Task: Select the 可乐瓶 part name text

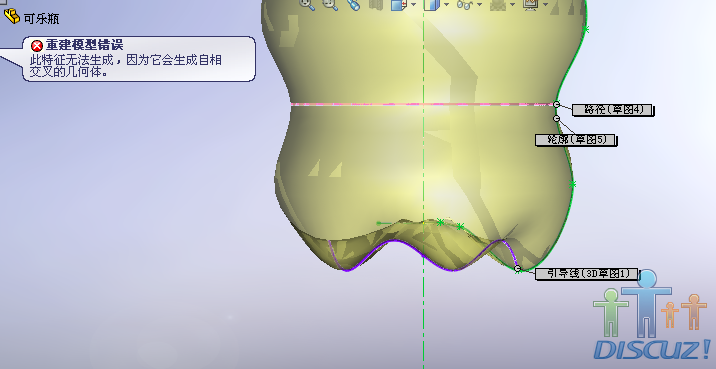Action: (42, 19)
